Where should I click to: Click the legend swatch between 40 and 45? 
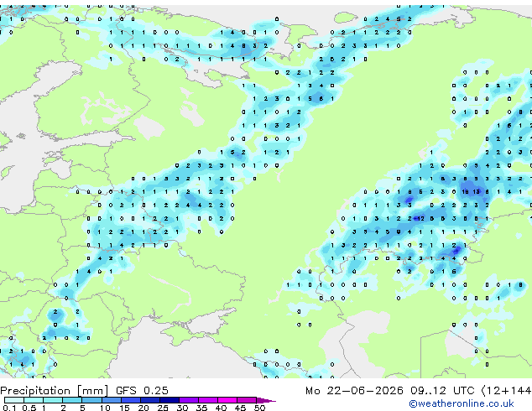click(x=227, y=400)
